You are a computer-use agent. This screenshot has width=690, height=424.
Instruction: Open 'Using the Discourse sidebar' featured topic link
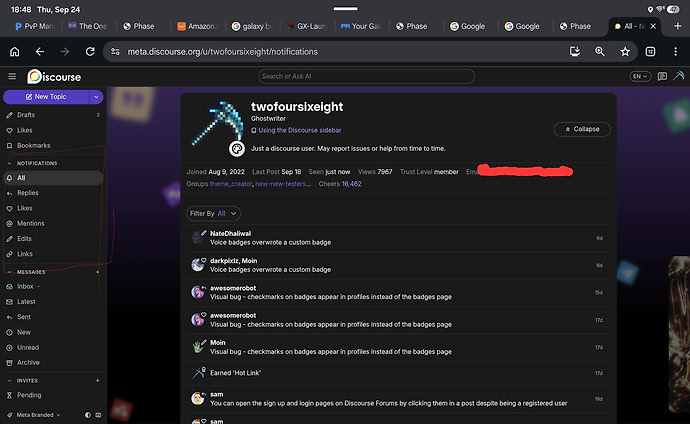(300, 130)
